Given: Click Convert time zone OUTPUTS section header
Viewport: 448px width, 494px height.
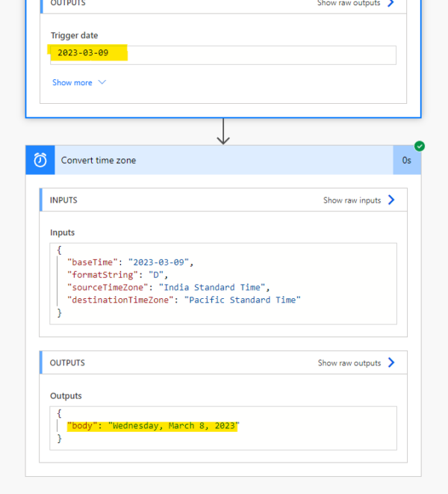Looking at the screenshot, I should point(223,362).
